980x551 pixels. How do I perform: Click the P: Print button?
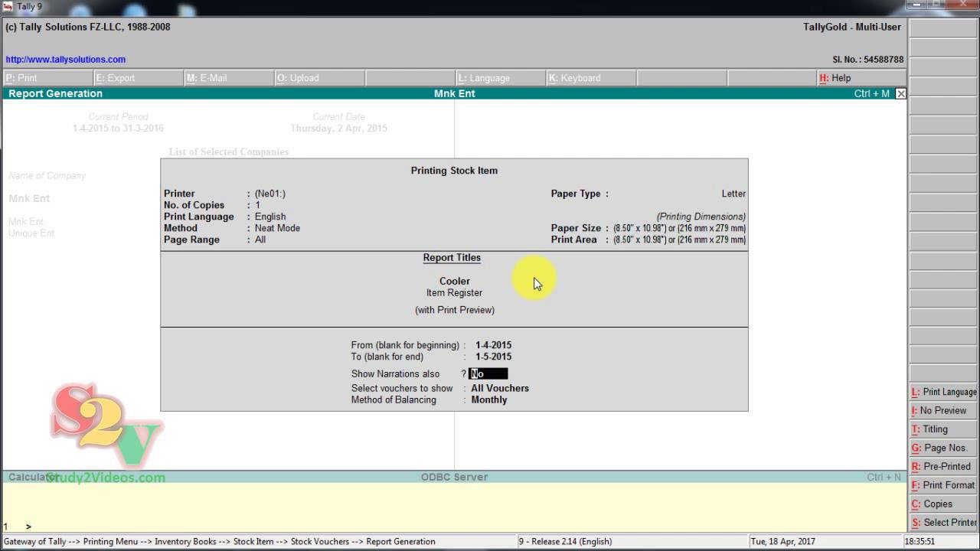point(48,78)
